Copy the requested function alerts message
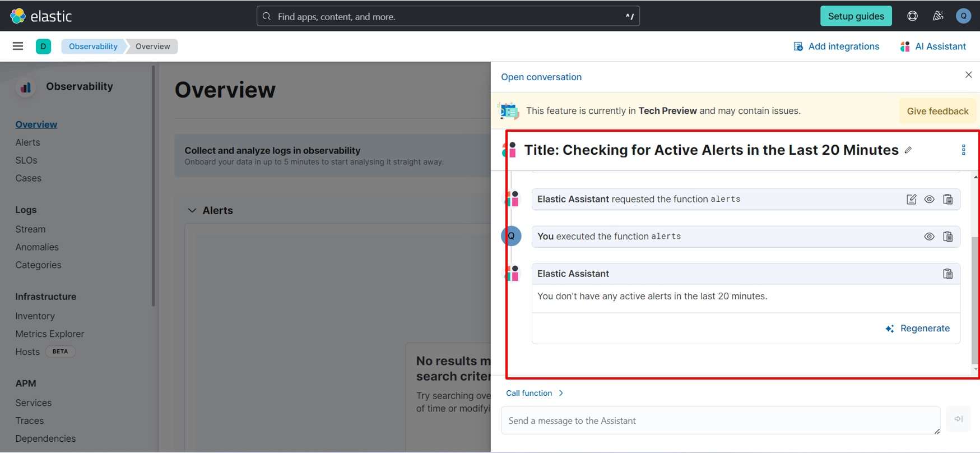Image resolution: width=980 pixels, height=453 pixels. coord(948,199)
